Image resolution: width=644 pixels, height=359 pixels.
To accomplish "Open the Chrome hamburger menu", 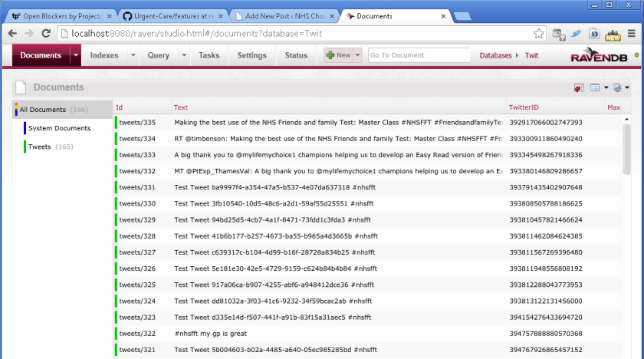I will click(632, 34).
